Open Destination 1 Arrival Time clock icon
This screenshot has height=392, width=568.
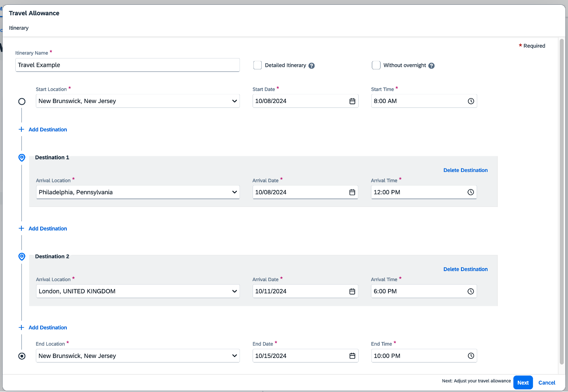click(x=471, y=192)
